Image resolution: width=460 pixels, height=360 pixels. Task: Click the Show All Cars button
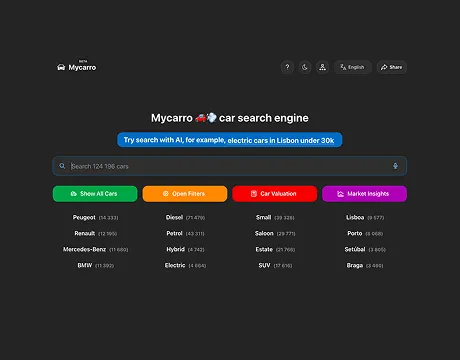95,194
